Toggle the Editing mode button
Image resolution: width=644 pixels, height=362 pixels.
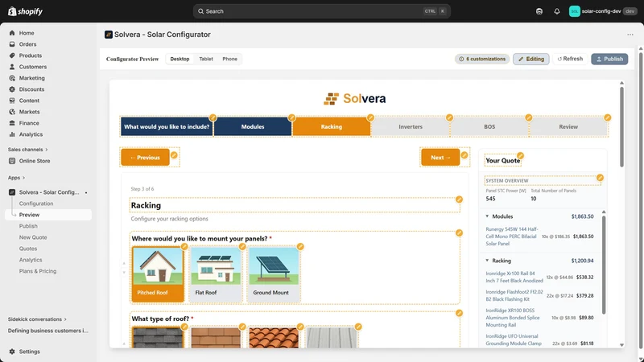click(x=531, y=59)
